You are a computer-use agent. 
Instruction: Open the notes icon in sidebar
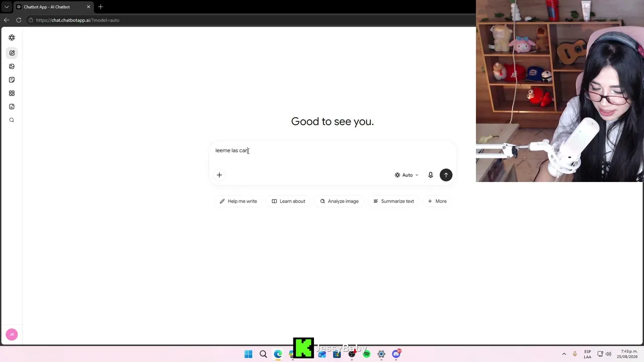[x=12, y=80]
